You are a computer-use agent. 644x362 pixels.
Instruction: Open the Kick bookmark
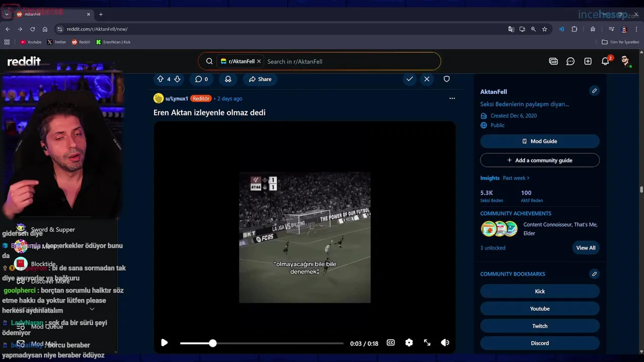tap(540, 292)
